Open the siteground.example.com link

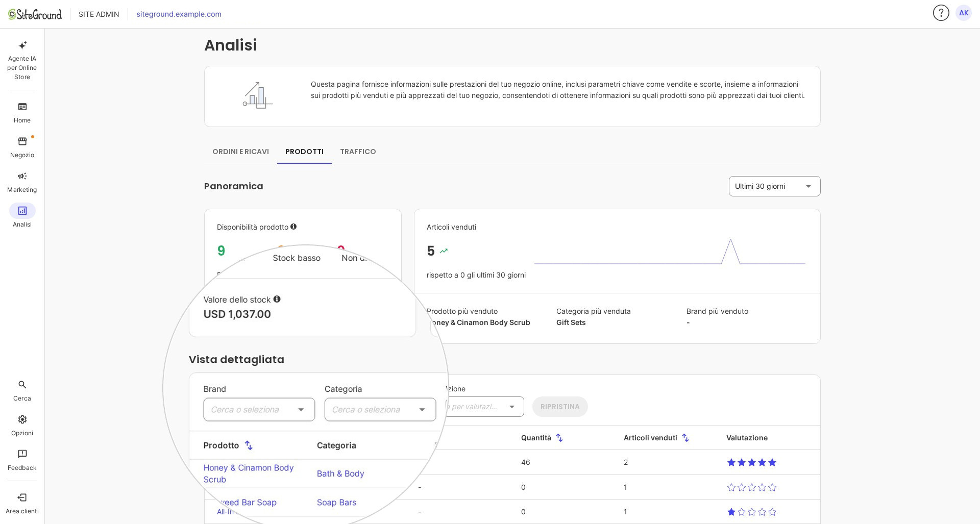click(179, 14)
